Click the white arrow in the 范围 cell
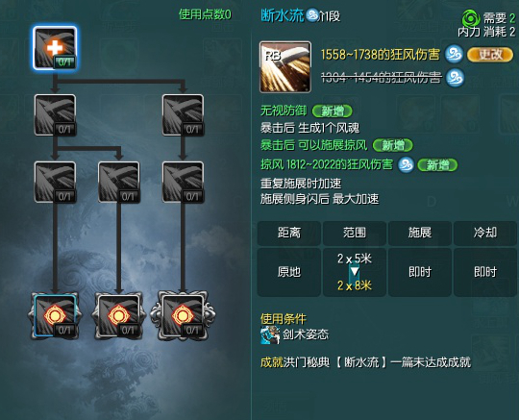519x420 pixels. pos(355,272)
